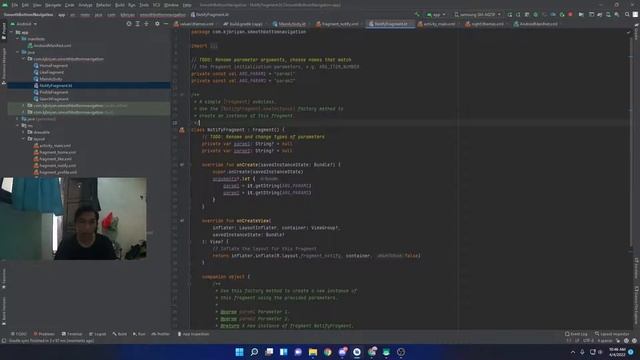Click the green build hammer icon
The width and height of the screenshot is (640, 360).
click(417, 15)
